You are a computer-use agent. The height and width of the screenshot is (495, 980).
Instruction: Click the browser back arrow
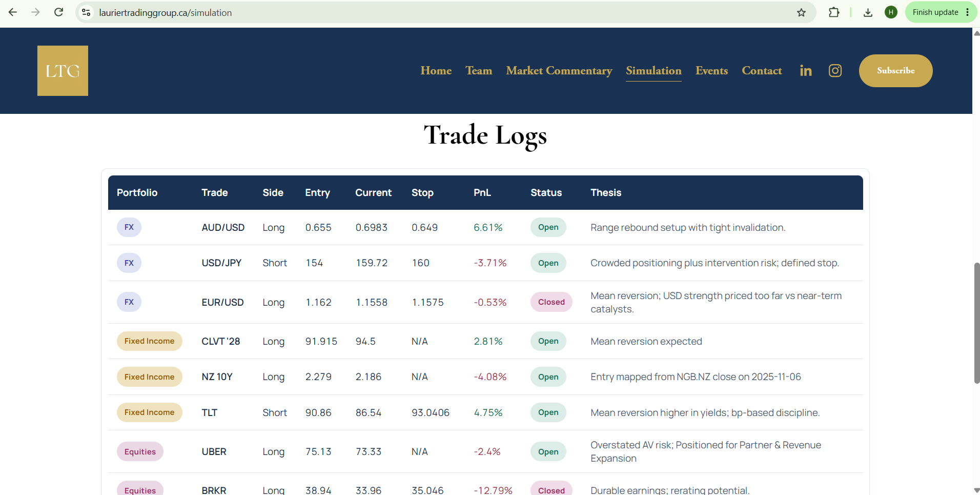coord(13,12)
